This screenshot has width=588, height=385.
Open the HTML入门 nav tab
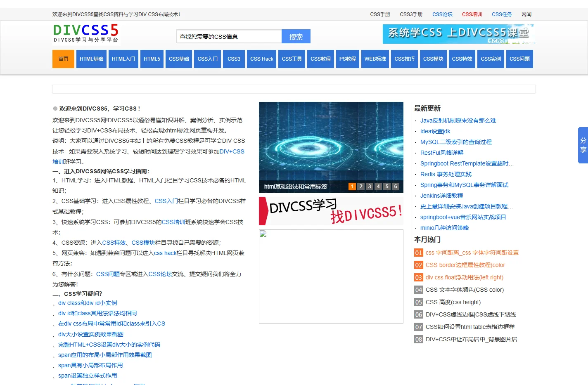click(x=123, y=59)
